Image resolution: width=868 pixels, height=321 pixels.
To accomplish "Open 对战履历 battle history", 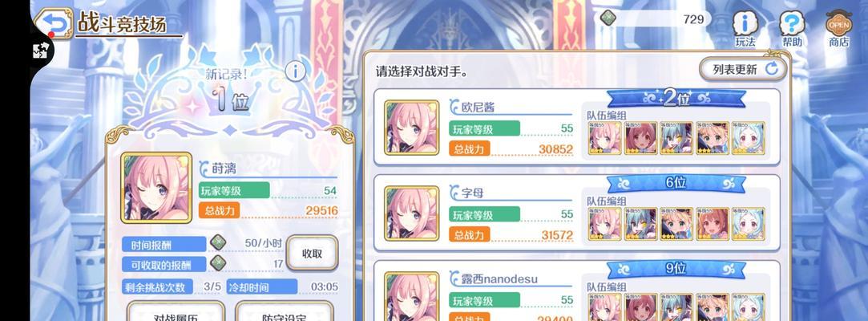I will (176, 313).
